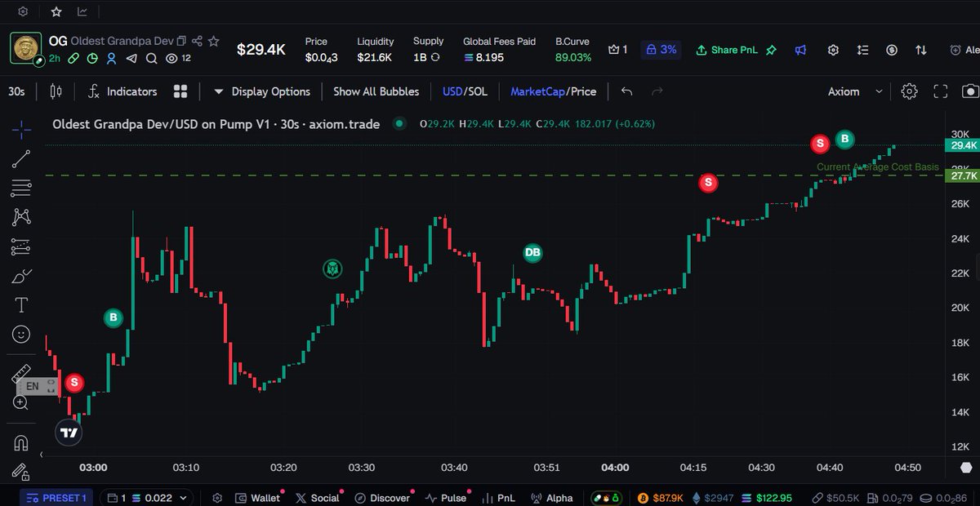Select the forecasting position tool
The height and width of the screenshot is (506, 980).
22,246
